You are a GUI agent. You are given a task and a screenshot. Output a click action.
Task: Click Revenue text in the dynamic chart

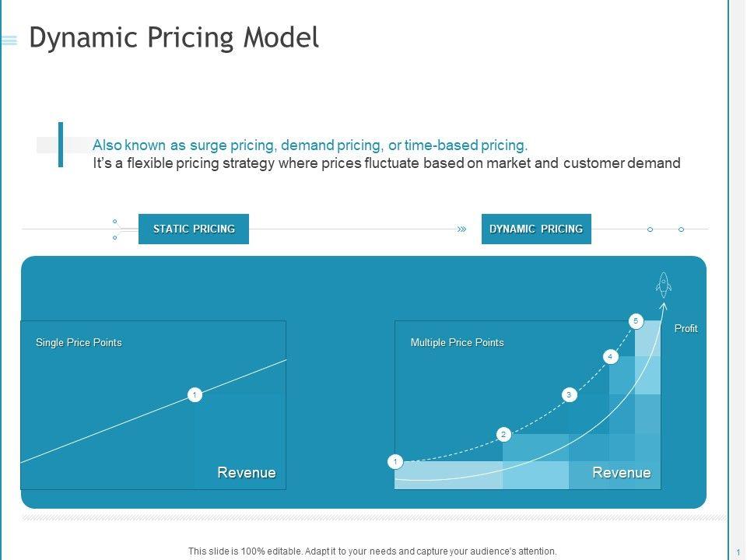click(621, 473)
